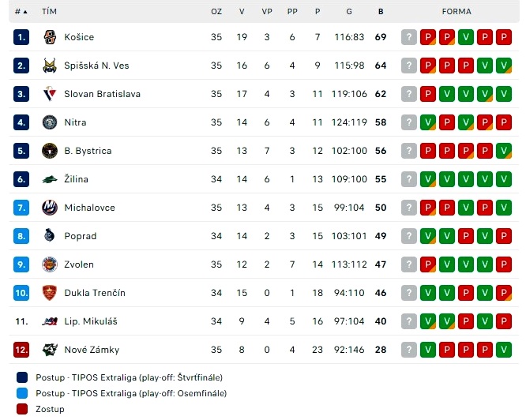Screen dimensions: 526x420
Task: Click the Žilina team logo
Action: point(50,179)
